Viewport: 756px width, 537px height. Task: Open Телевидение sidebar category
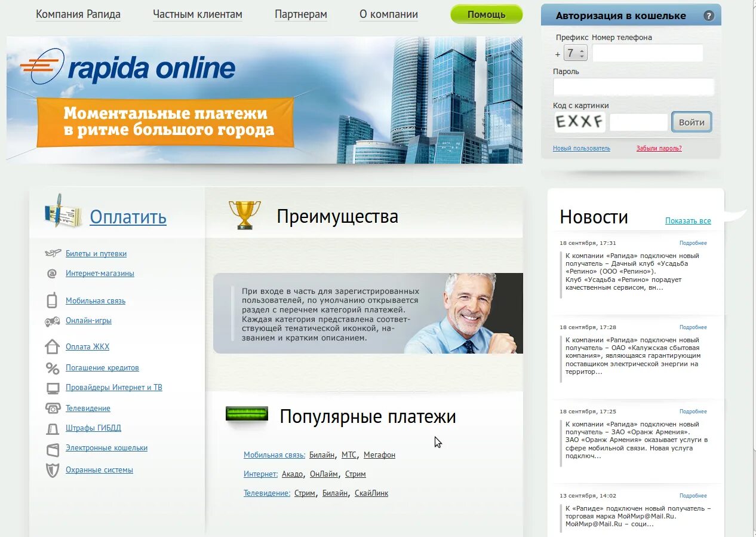tap(88, 409)
